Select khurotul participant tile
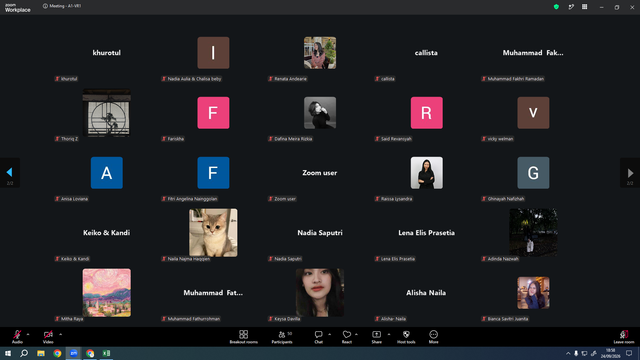 coord(107,53)
